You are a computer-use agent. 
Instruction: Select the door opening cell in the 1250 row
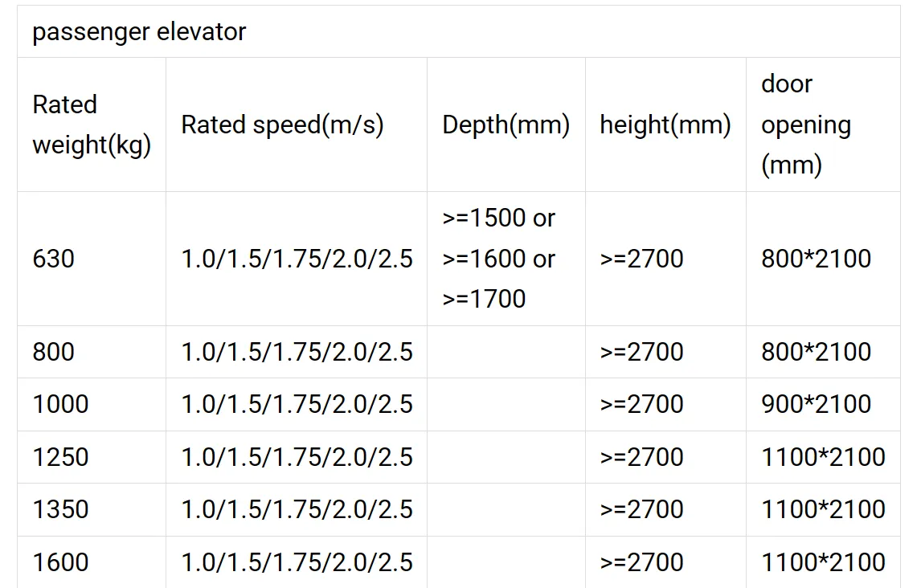823,457
